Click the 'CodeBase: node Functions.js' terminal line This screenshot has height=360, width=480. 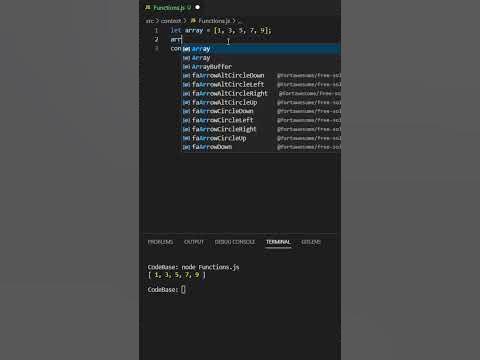click(x=193, y=267)
